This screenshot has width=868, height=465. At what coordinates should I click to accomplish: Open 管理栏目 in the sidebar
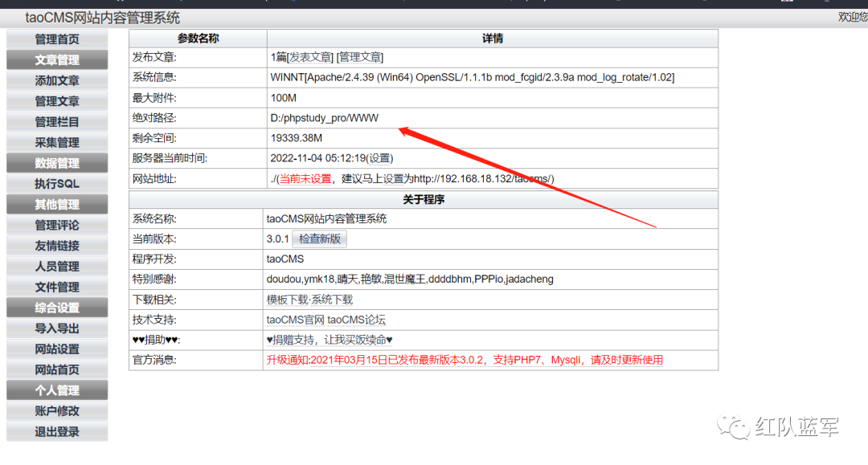[57, 121]
